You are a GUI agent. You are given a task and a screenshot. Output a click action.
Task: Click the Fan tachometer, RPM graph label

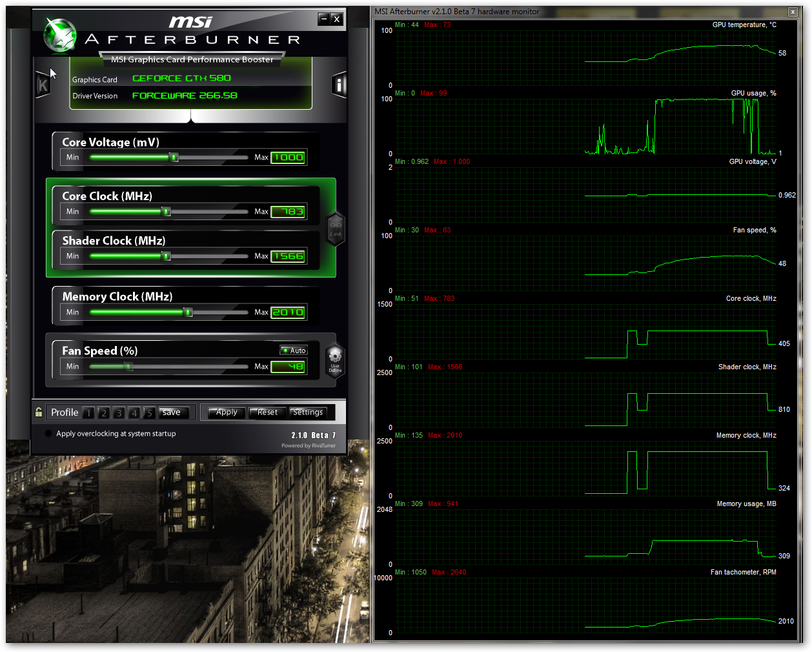[744, 572]
